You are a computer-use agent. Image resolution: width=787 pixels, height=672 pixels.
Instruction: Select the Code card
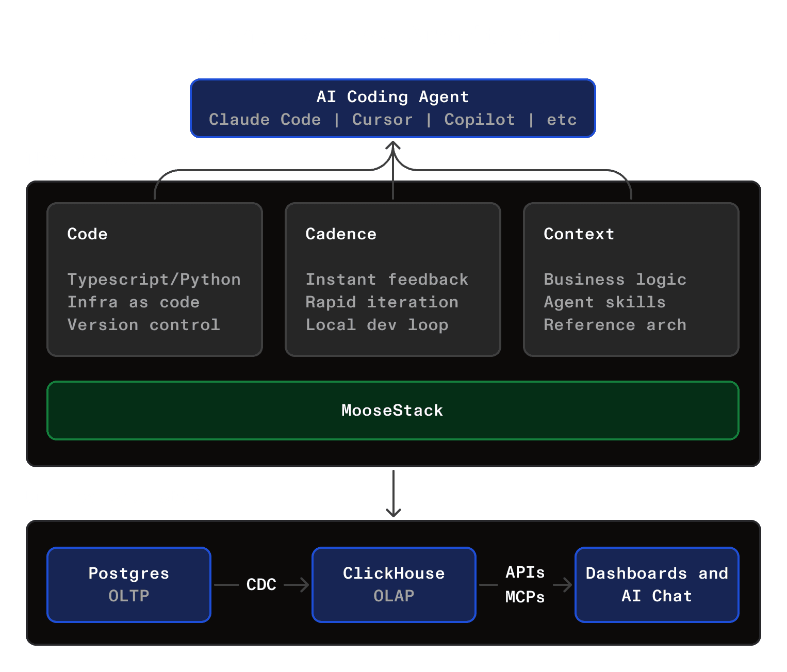(154, 279)
